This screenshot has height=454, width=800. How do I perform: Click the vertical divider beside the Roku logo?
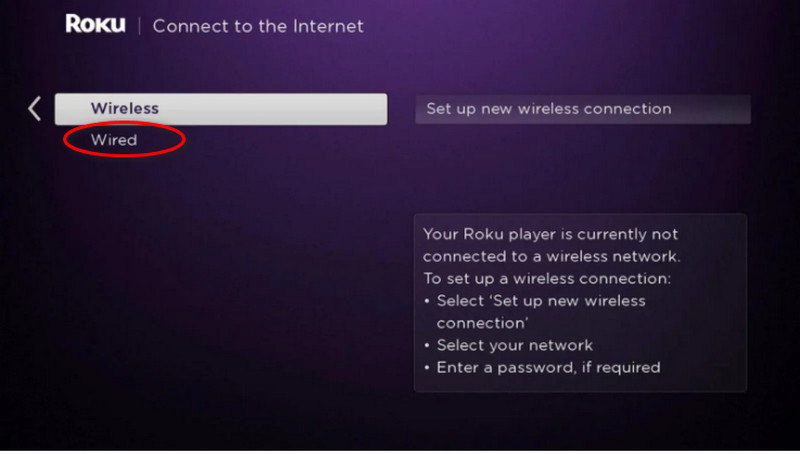pos(139,25)
